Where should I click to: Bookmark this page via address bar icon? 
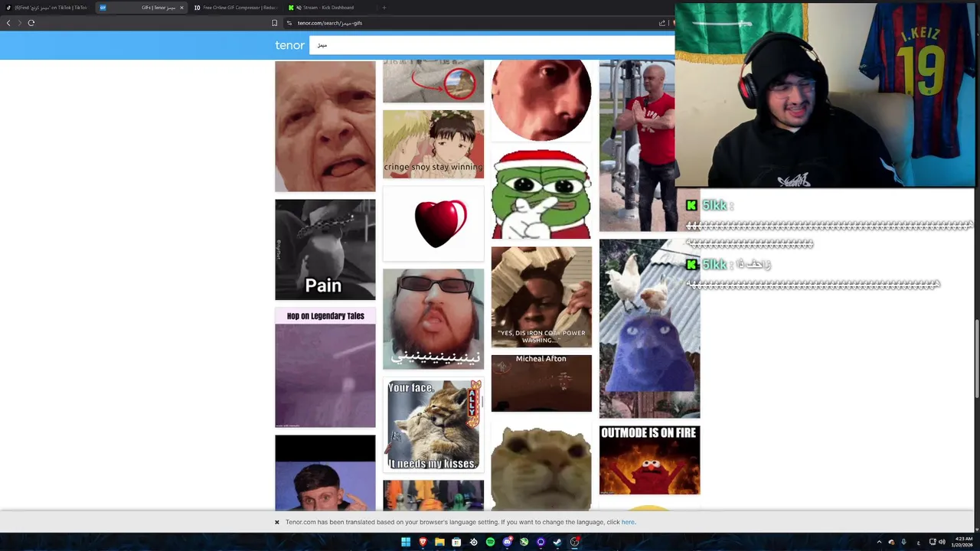click(275, 23)
